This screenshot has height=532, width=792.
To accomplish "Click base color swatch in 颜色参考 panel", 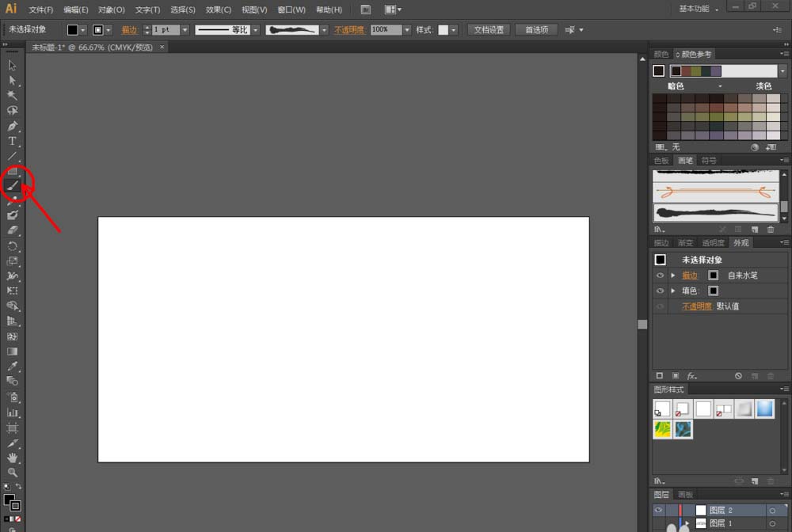I will click(x=659, y=71).
